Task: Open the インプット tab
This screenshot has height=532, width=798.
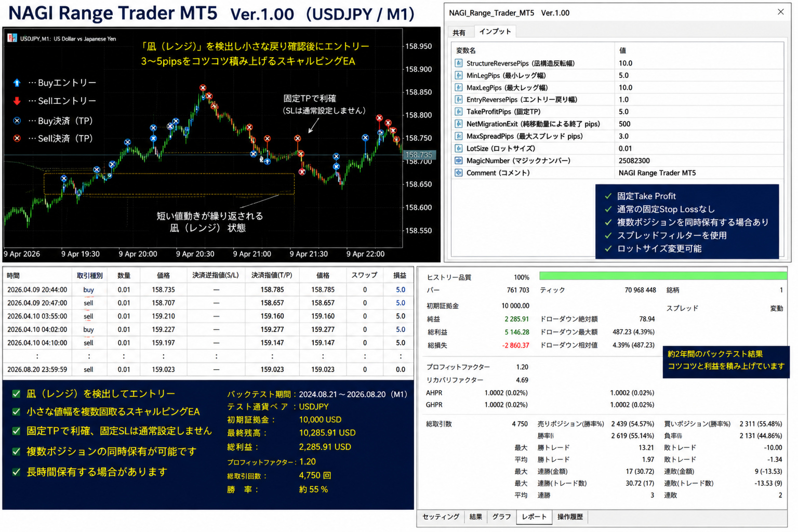Action: point(495,32)
